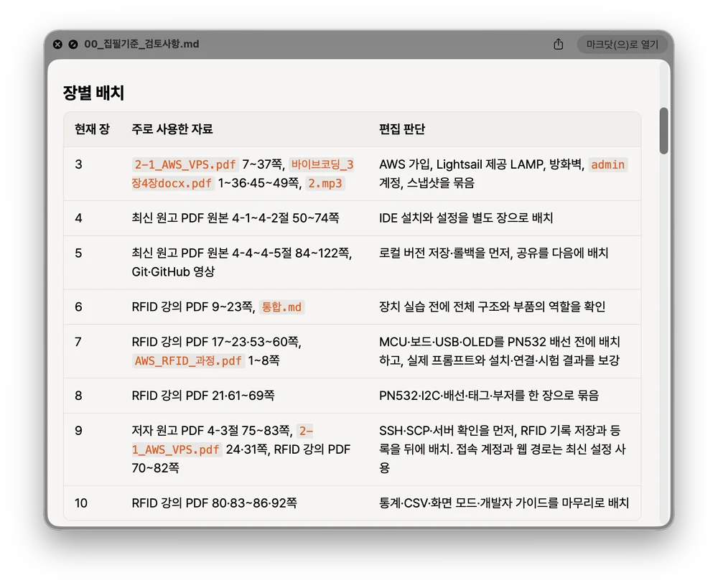Click 'PN532·I2C·배선·태그·부저를 한 장으로 묶음'
The width and height of the screenshot is (718, 588).
489,396
